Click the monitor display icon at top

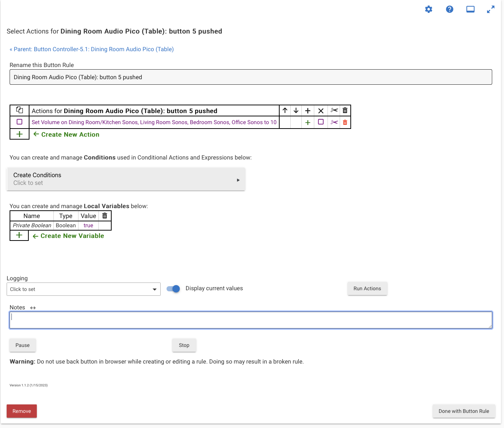pyautogui.click(x=470, y=10)
